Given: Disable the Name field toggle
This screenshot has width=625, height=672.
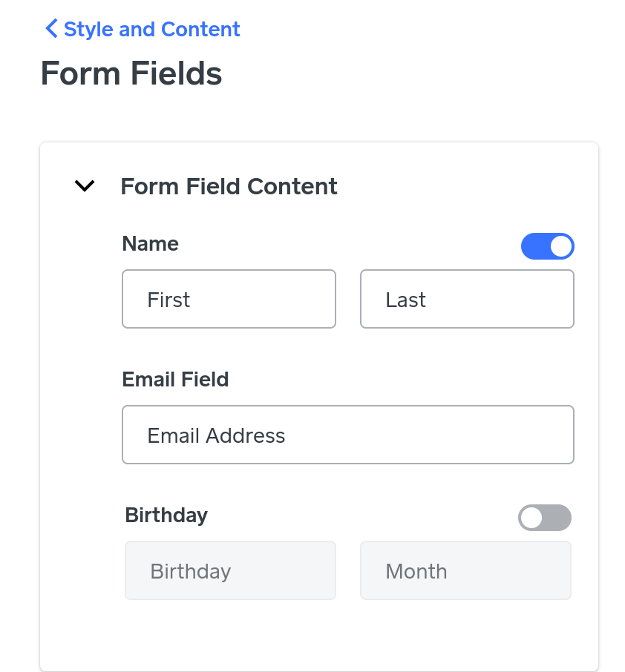Looking at the screenshot, I should pos(548,246).
